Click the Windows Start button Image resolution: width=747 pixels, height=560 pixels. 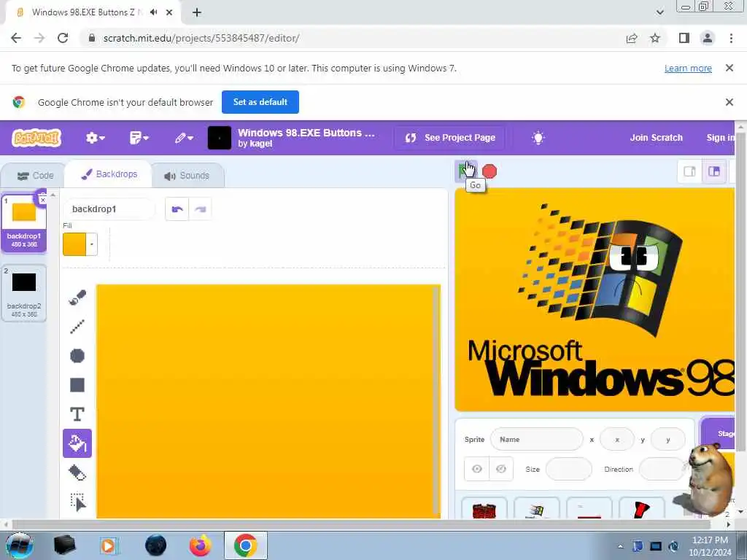(19, 545)
